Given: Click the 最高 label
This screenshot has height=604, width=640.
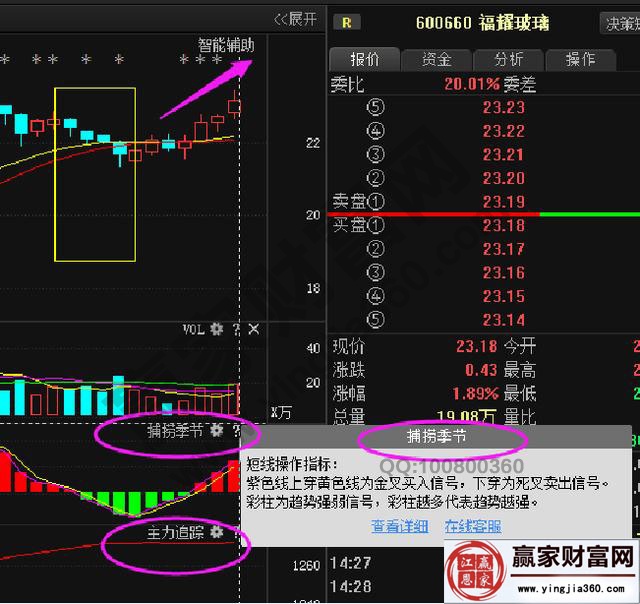Looking at the screenshot, I should [x=520, y=370].
